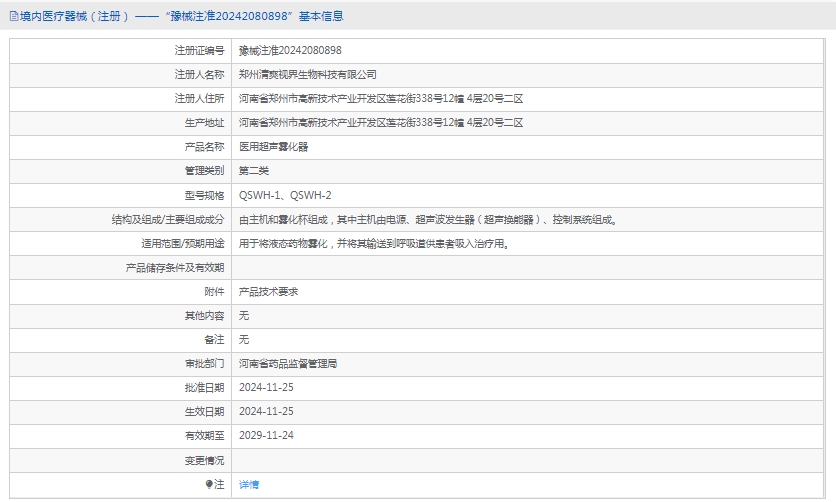This screenshot has height=502, width=836.
Task: Click the 生产地址 address value
Action: pyautogui.click(x=381, y=122)
